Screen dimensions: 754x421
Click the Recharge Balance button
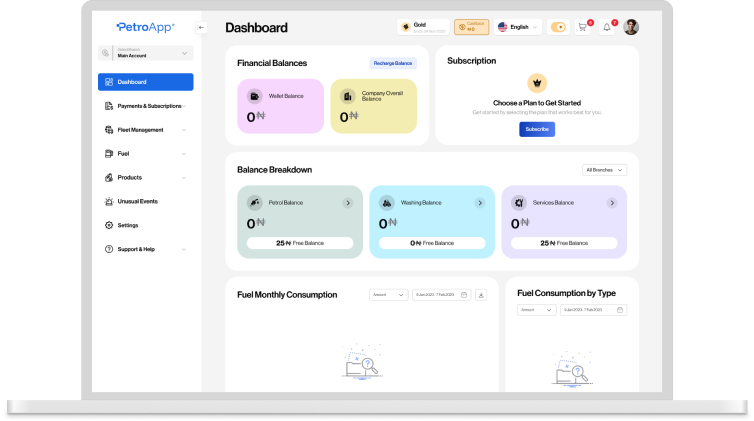pyautogui.click(x=393, y=63)
